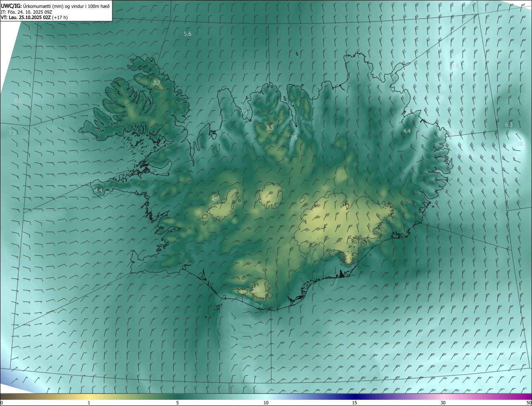Click the 7.5 value label
This screenshot has width=532, height=406.
294,137
